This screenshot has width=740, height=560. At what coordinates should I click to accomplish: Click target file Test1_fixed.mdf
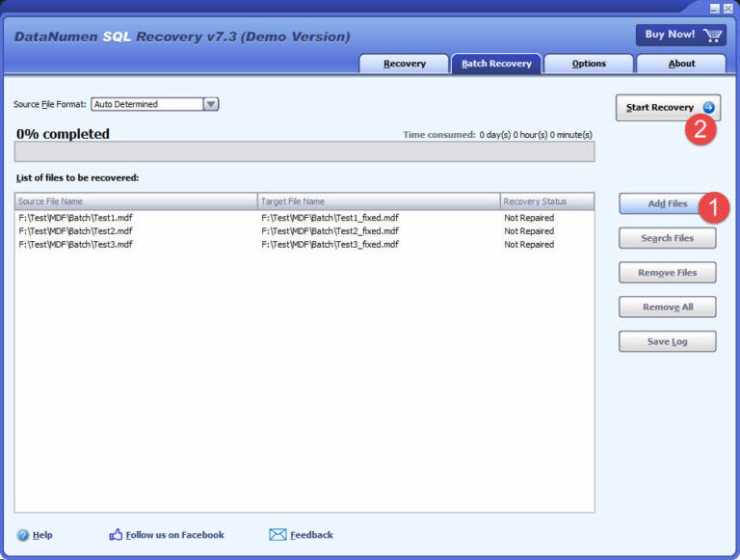330,218
